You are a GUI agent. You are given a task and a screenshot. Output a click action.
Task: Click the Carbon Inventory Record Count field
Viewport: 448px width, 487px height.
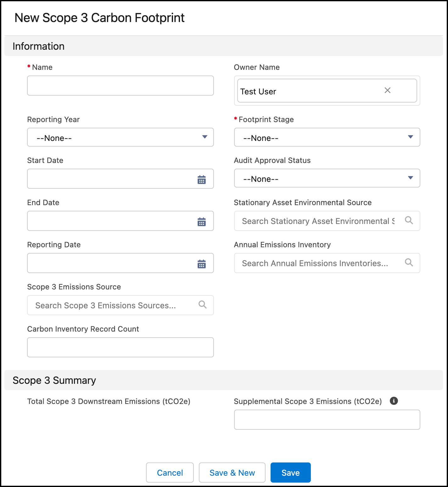120,347
